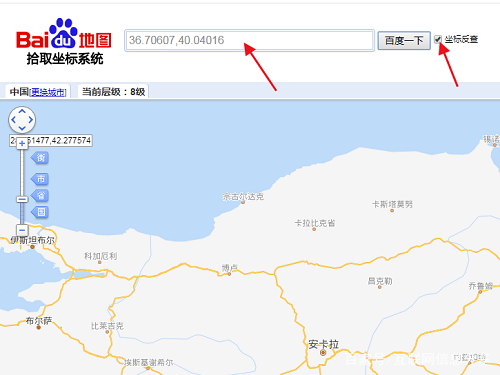Toggle the 坐标反查 checkbox
The width and height of the screenshot is (500, 375).
click(x=438, y=39)
